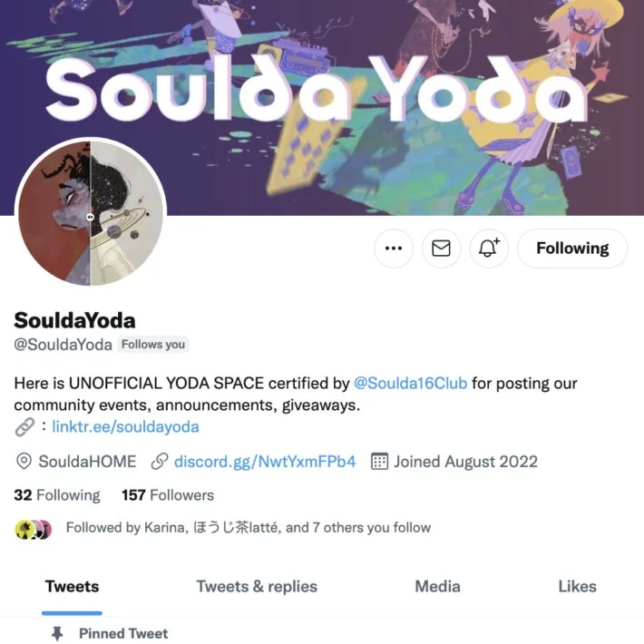Image resolution: width=644 pixels, height=644 pixels.
Task: Open the SouldaYoda profile picture
Action: tap(91, 213)
